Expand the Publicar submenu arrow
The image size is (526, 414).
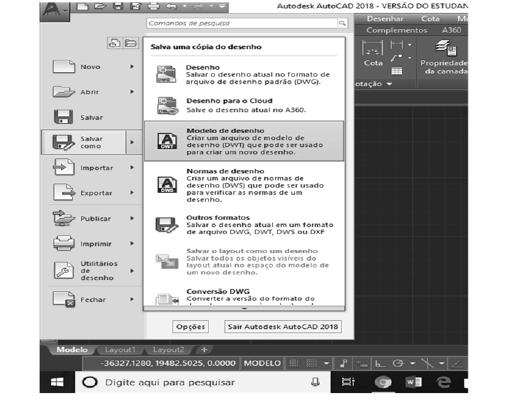(132, 218)
